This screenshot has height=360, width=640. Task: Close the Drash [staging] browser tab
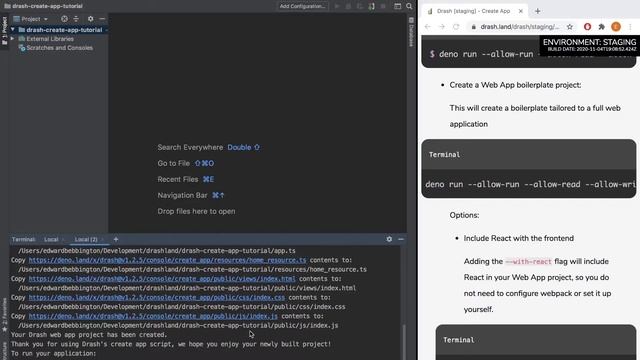click(520, 11)
